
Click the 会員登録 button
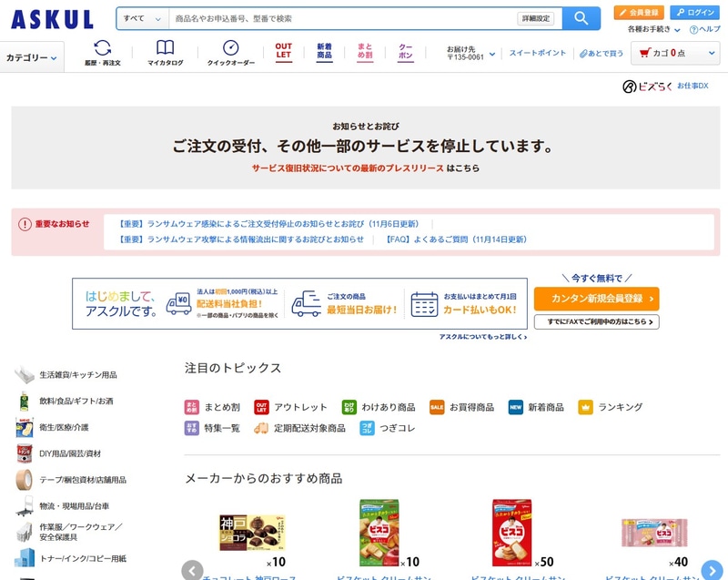coord(639,13)
